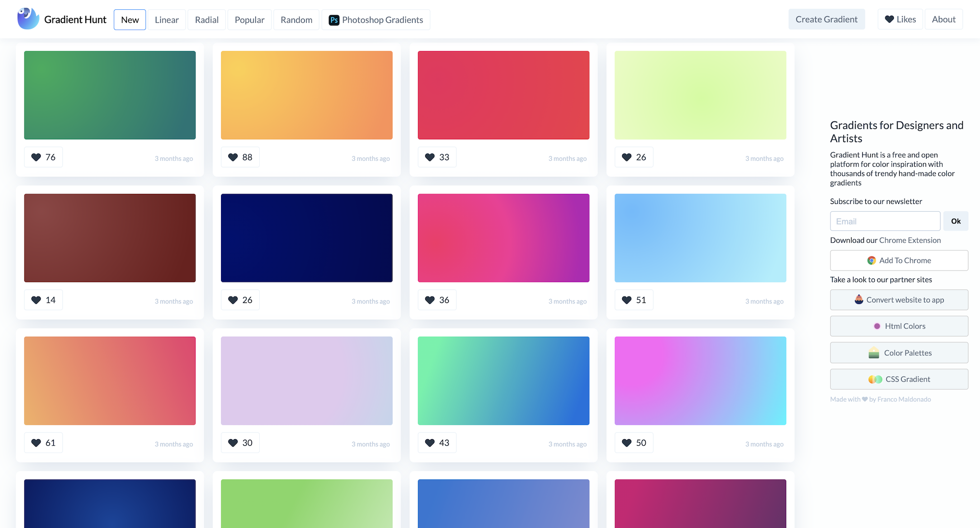Viewport: 980px width, 528px height.
Task: Click '3 months ago' on the 76-likes card
Action: pyautogui.click(x=174, y=158)
